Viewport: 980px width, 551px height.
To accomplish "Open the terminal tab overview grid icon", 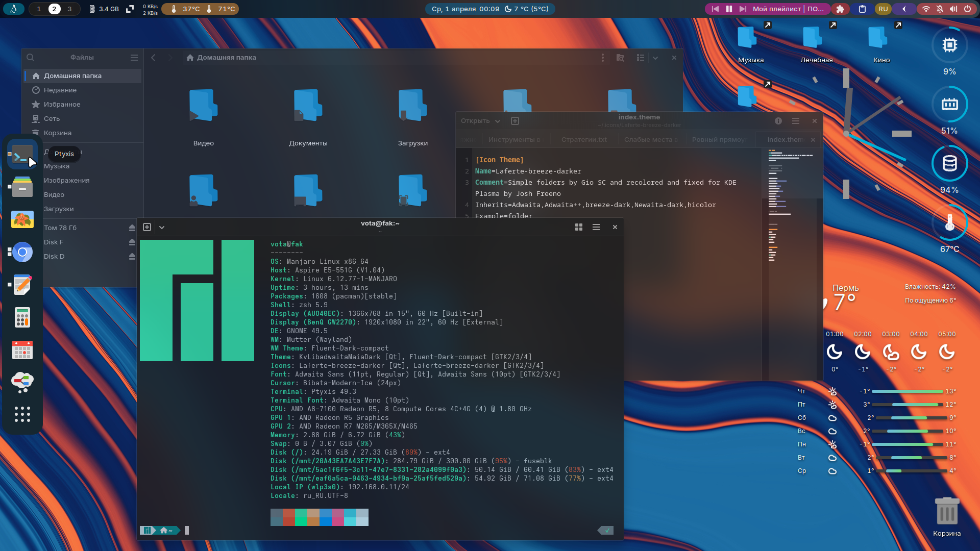I will tap(579, 227).
